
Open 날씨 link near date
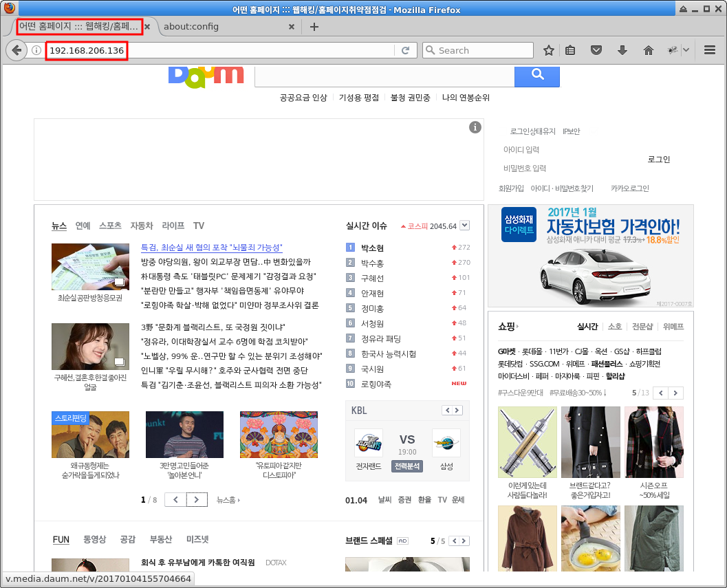pos(384,499)
